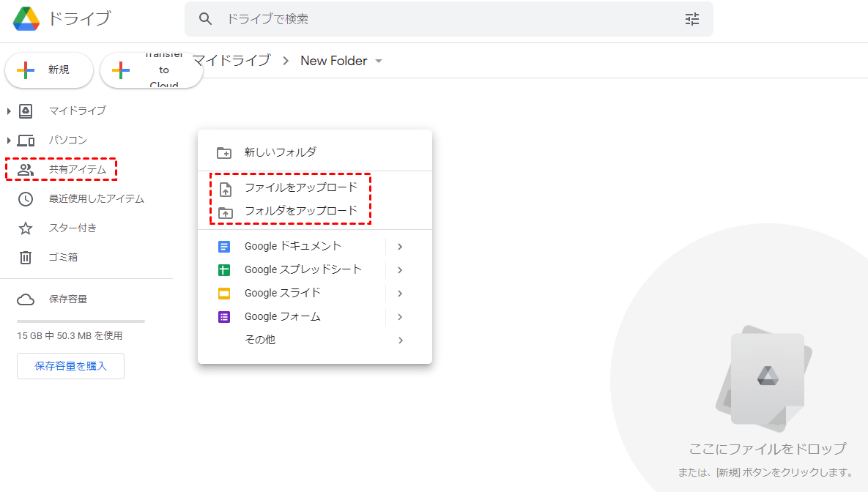Select その他 from the menu
Viewport: 868px width, 492px height.
tap(315, 340)
